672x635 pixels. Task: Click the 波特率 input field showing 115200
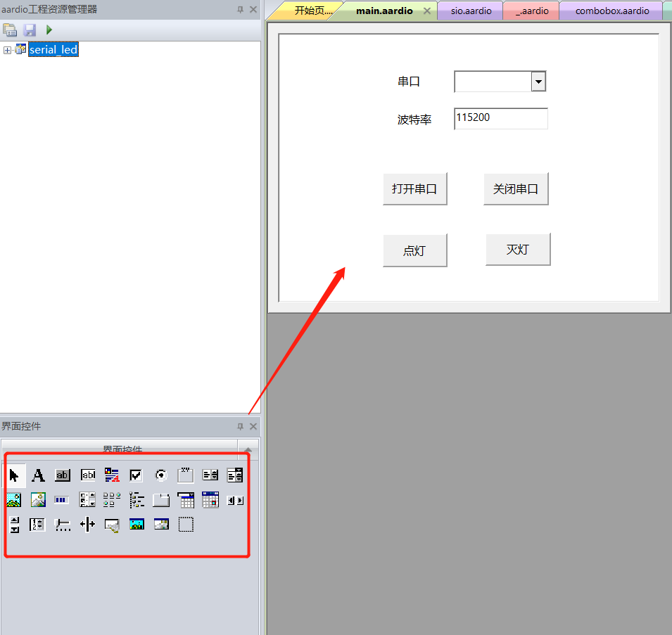[500, 119]
